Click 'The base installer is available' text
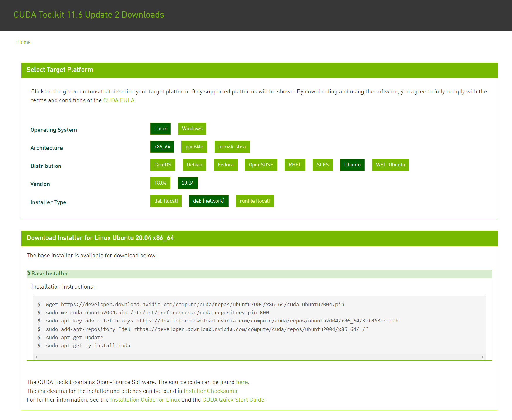Screen dimensions: 512x420 (92, 256)
